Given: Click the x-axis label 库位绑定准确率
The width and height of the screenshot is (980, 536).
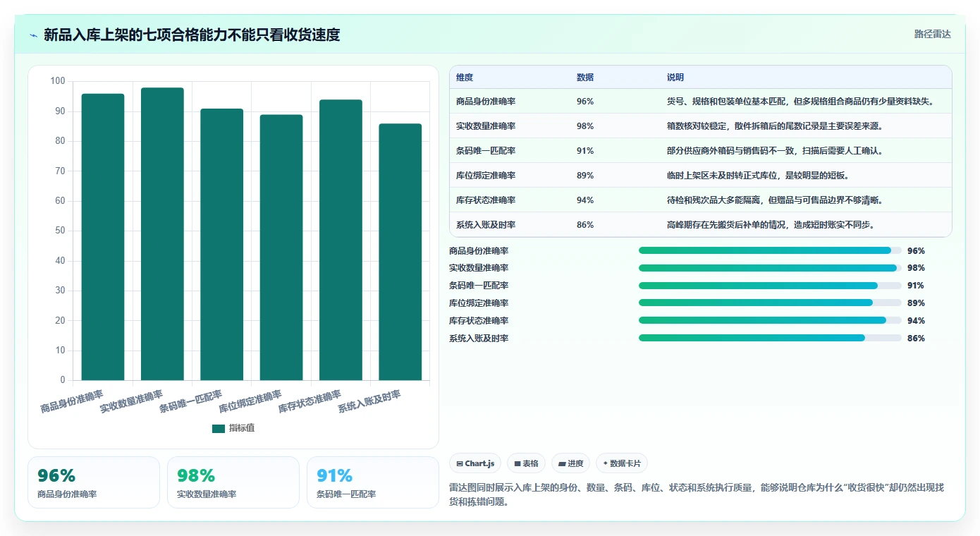Looking at the screenshot, I should click(250, 401).
